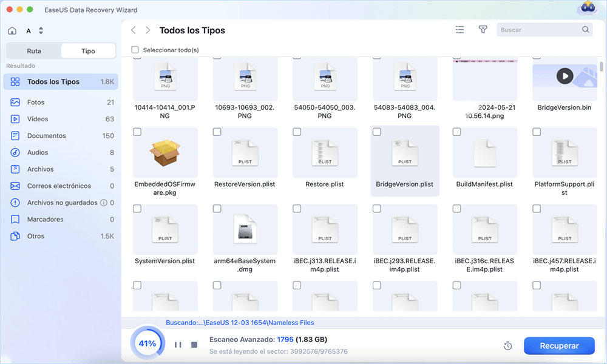Click the Restore.plist file name
The image size is (607, 364).
pos(324,184)
